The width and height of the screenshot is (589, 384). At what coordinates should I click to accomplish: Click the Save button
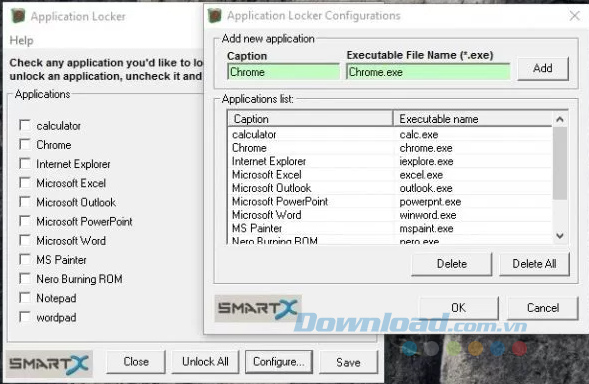(349, 362)
